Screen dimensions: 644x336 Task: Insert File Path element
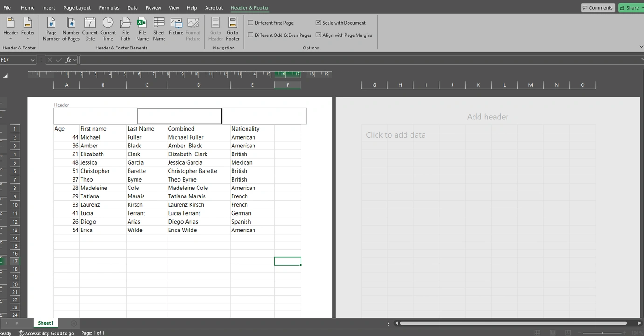point(126,29)
